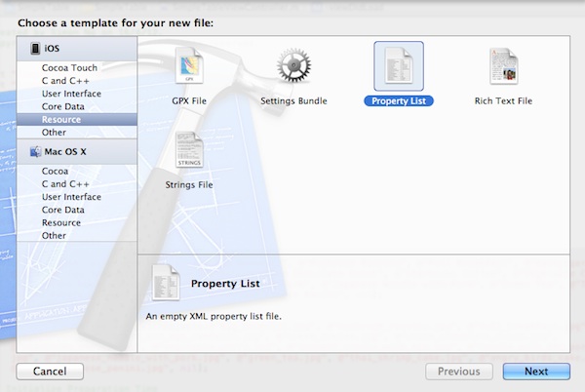Select the GPX File template icon
Screen dimensions: 585x392
[189, 68]
